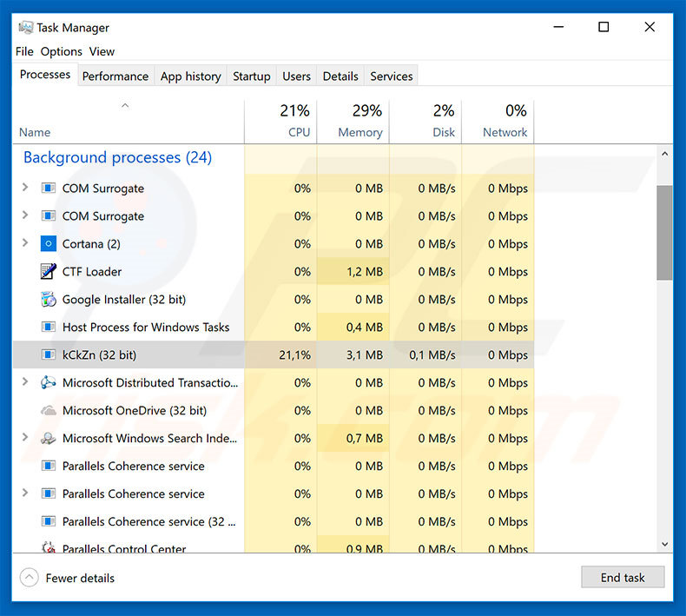Switch to the Services tab

click(x=391, y=76)
